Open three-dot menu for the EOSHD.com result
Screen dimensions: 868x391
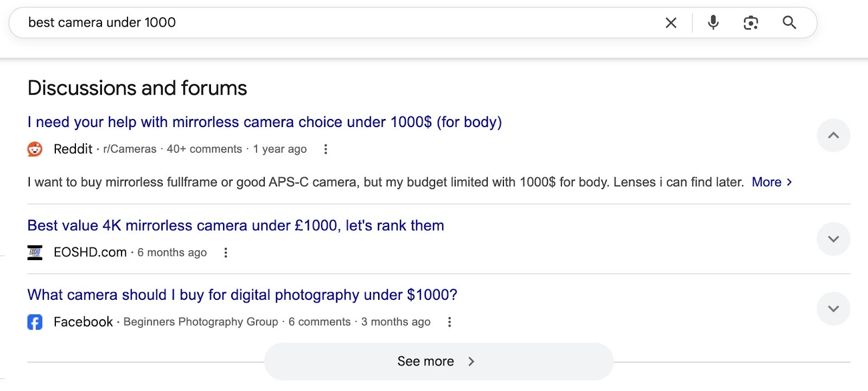[226, 253]
